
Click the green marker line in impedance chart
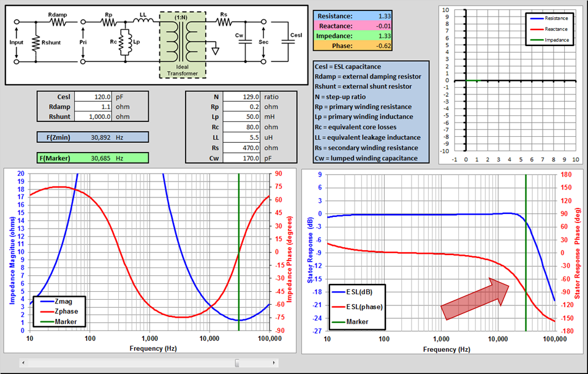(x=238, y=251)
